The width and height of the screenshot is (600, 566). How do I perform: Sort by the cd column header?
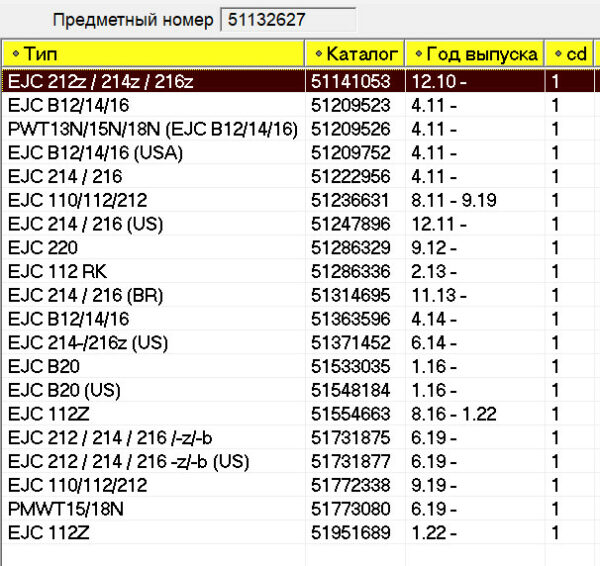[569, 54]
